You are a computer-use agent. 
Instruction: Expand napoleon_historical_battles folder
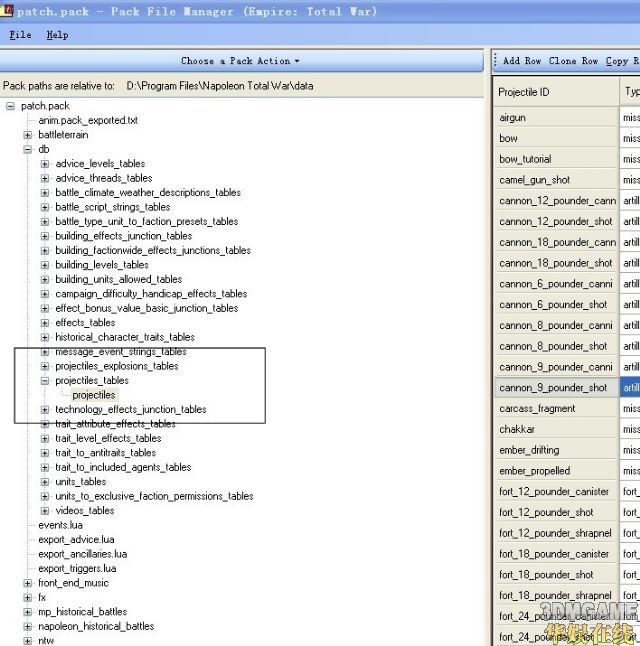[28, 626]
